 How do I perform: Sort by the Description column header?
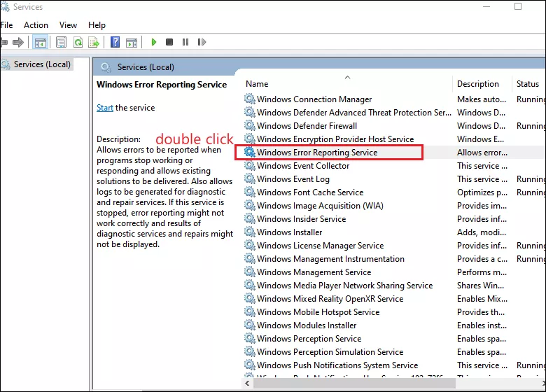[477, 84]
